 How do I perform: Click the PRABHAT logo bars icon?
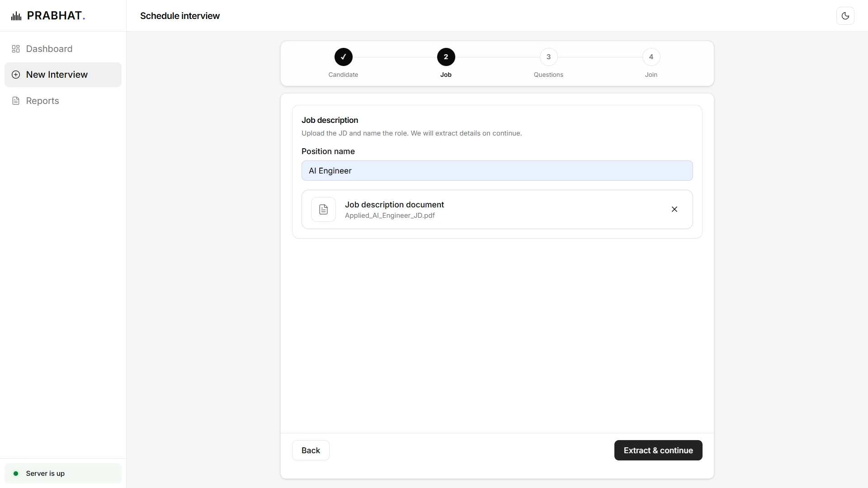pos(16,16)
